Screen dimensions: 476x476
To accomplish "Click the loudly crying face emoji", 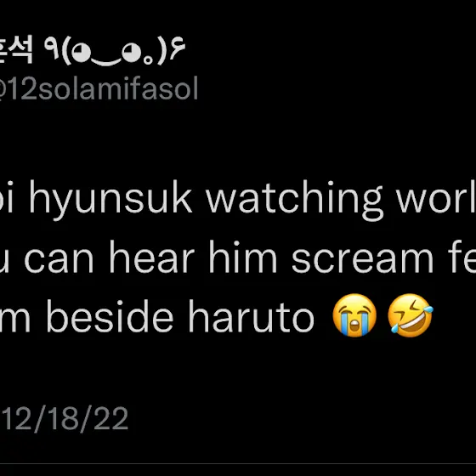I will (x=354, y=315).
